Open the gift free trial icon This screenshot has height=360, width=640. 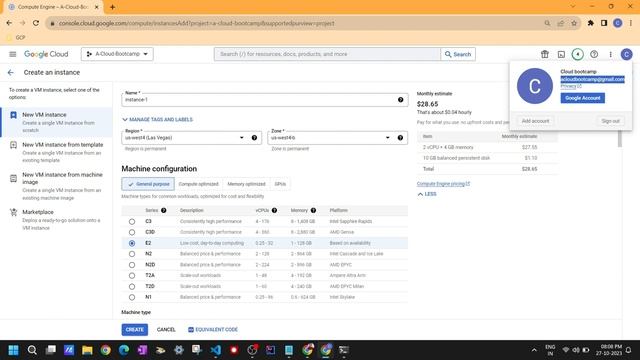pyautogui.click(x=544, y=54)
